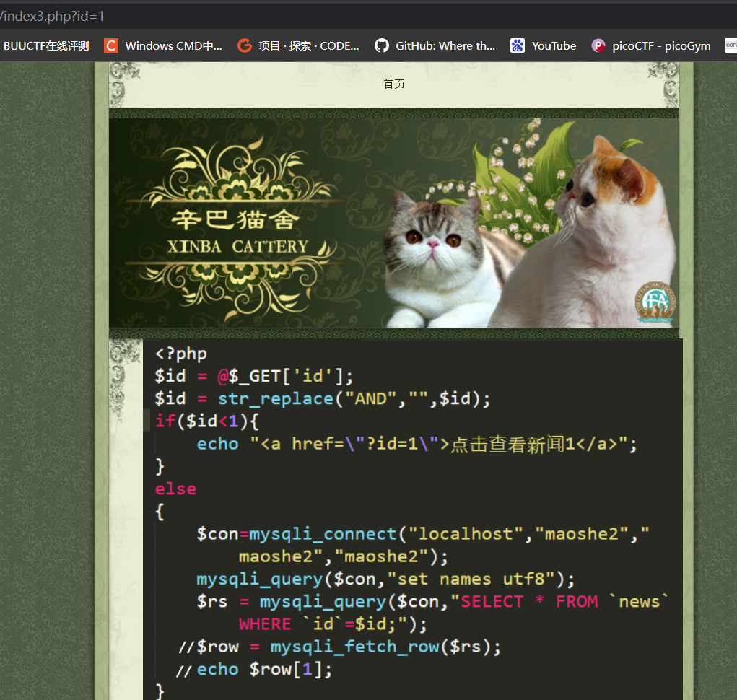
Task: Click the red C icon of Windows CMD bookmark
Action: [x=111, y=45]
